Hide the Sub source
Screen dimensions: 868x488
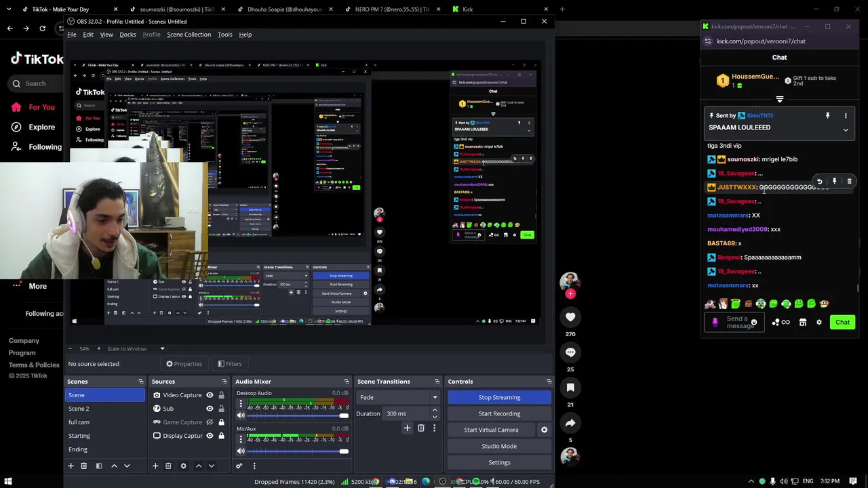(210, 409)
